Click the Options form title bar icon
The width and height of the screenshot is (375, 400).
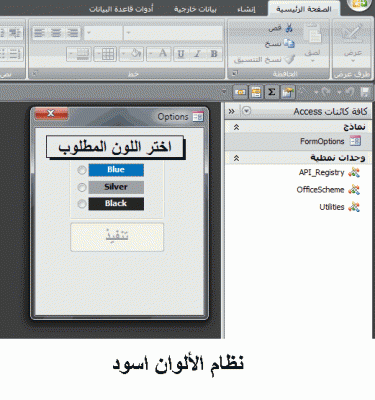click(198, 117)
